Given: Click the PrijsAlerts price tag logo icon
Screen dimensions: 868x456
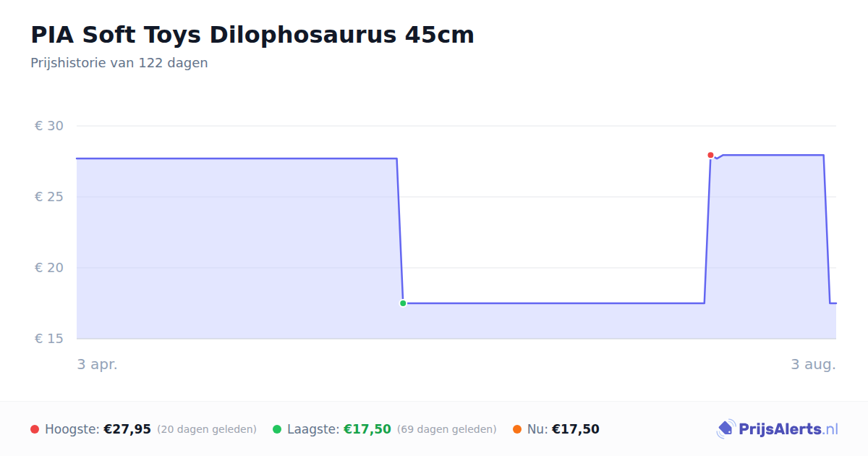Looking at the screenshot, I should point(726,429).
